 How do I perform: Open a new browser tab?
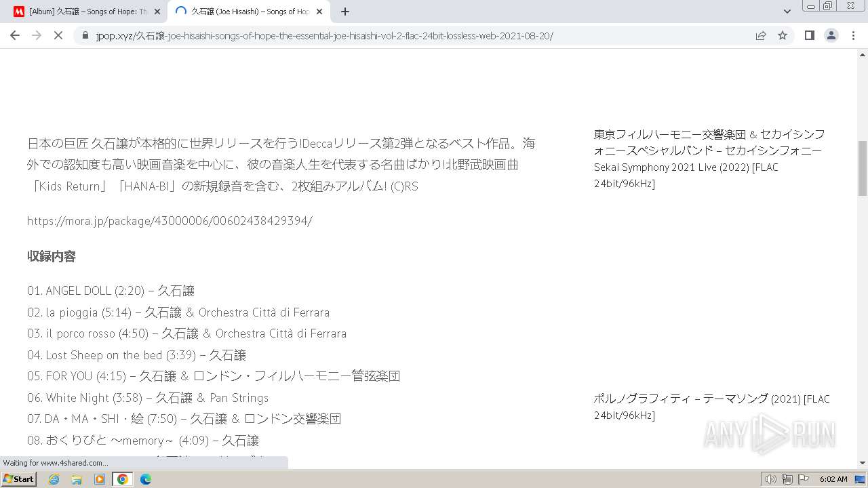tap(345, 12)
